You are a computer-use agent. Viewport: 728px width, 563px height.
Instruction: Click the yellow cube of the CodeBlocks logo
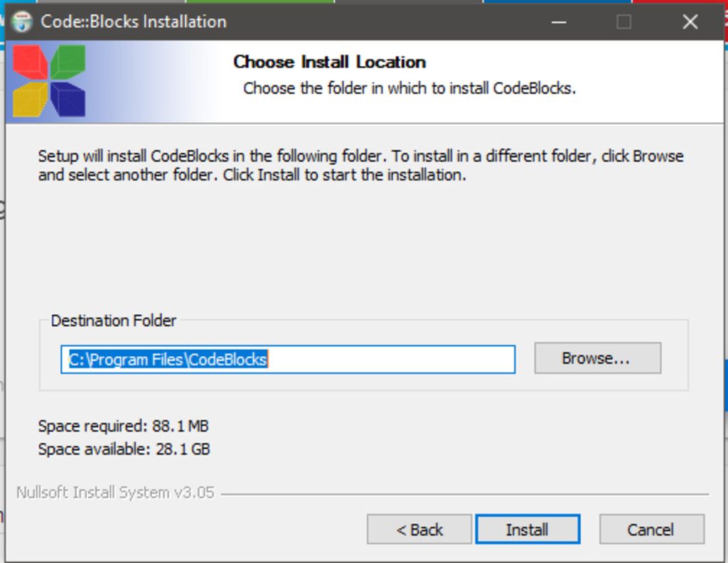30,99
